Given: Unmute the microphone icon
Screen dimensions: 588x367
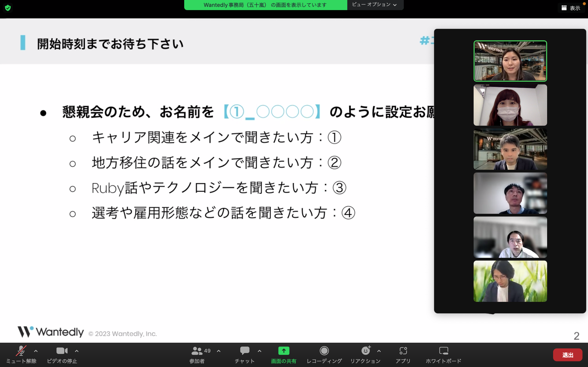Looking at the screenshot, I should (21, 351).
